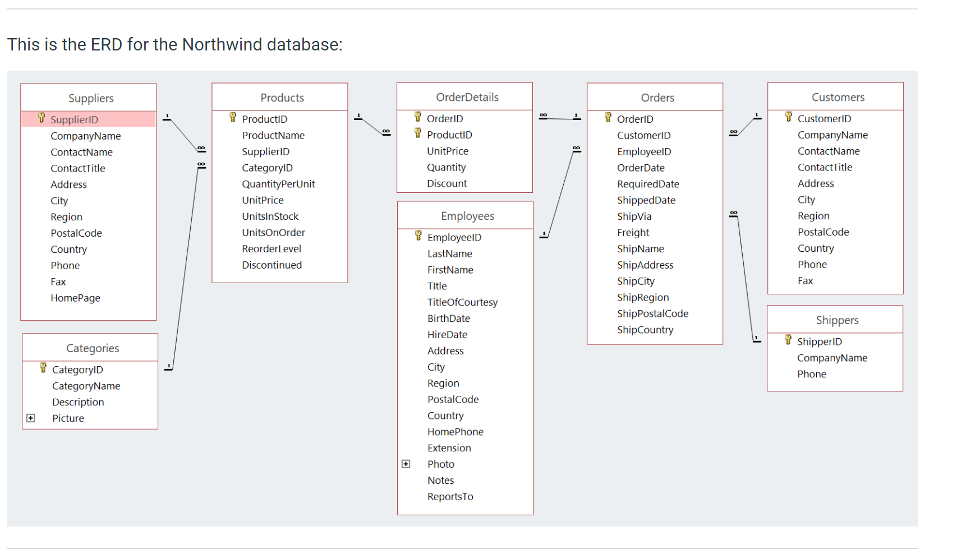Viewport: 980px width, 554px height.
Task: Click Phone in the Shippers table
Action: (x=812, y=375)
